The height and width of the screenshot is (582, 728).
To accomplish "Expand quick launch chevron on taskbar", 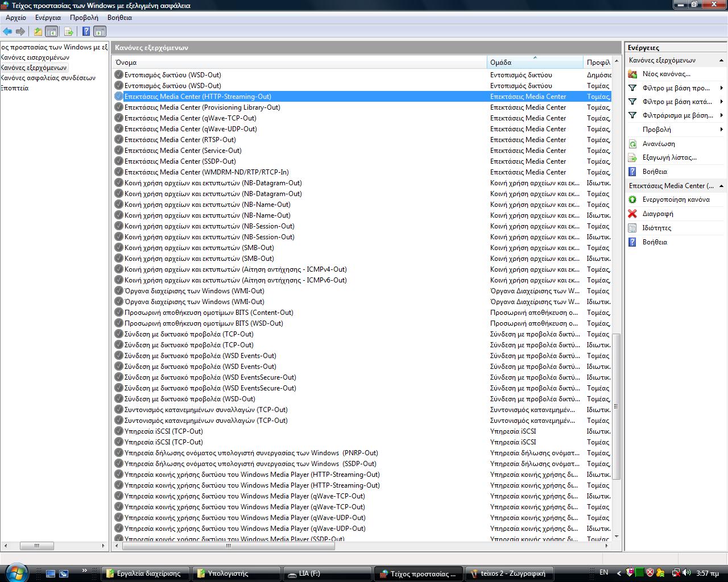I will tap(85, 571).
